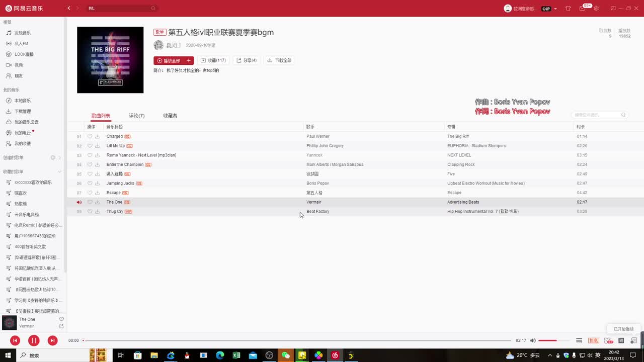Like the song Jumping Jacks
This screenshot has height=362, width=644.
(x=90, y=184)
